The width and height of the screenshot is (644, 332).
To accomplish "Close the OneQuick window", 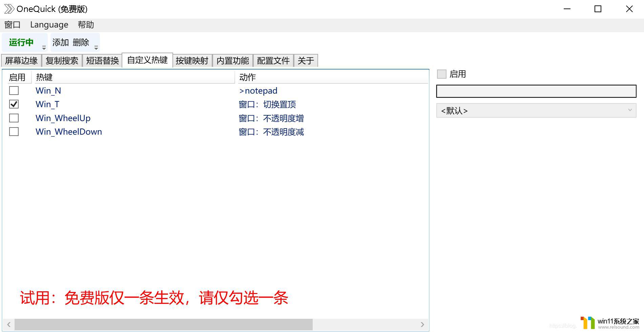I will (629, 9).
